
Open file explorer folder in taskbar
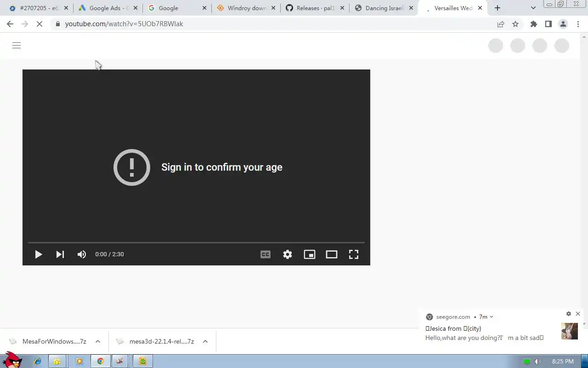[x=57, y=362]
